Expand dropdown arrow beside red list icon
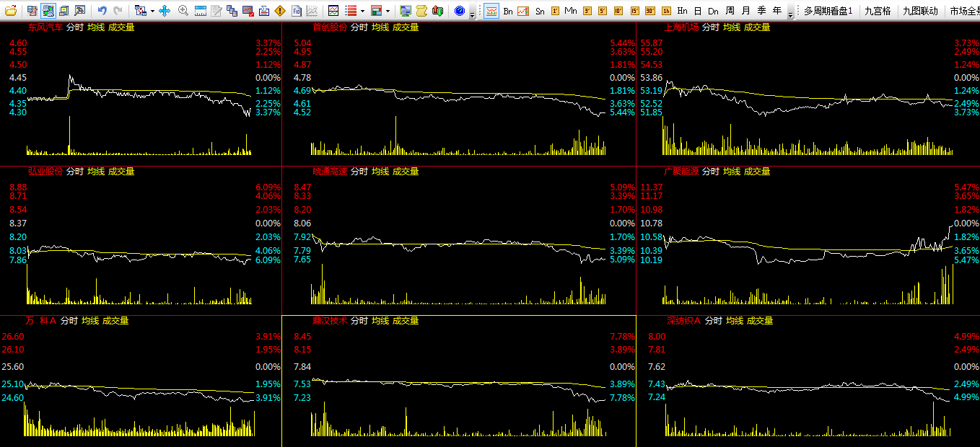The width and height of the screenshot is (980, 447). pos(362,12)
